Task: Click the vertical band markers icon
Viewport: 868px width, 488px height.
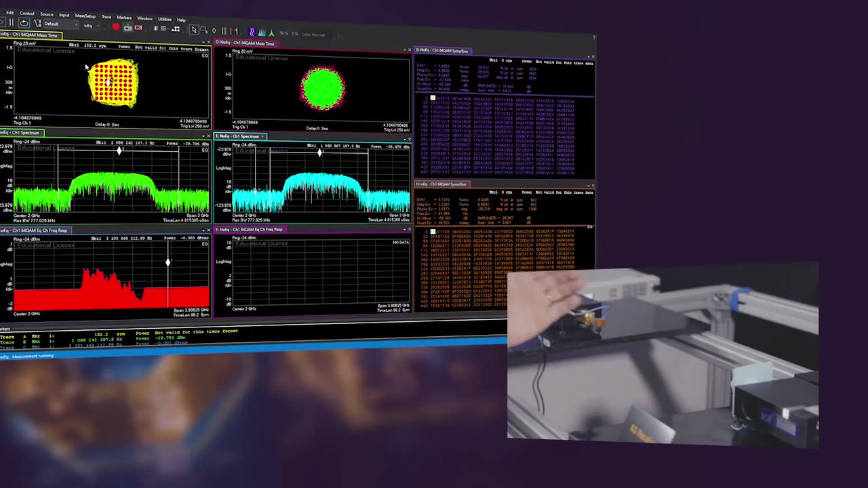Action: [x=224, y=31]
